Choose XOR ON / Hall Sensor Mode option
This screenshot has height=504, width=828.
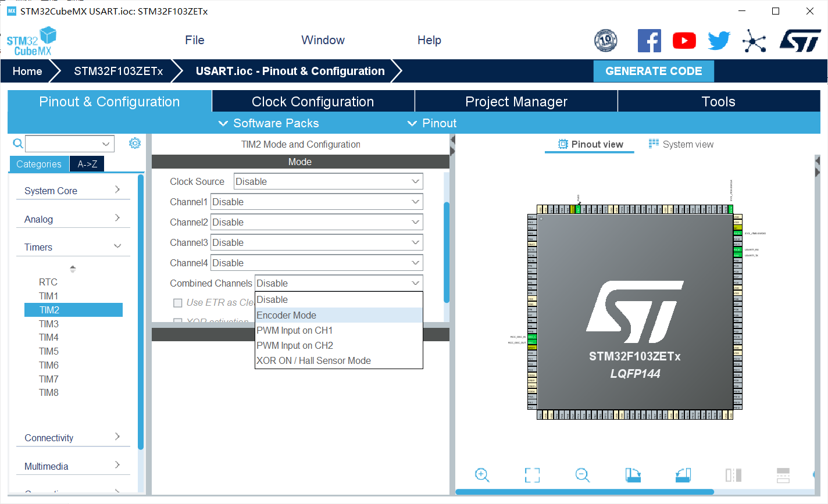pos(339,360)
